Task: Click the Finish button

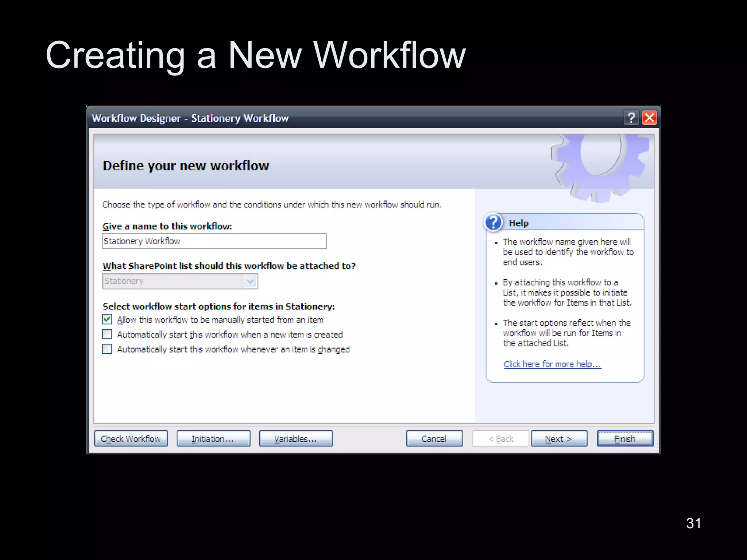Action: [x=625, y=438]
